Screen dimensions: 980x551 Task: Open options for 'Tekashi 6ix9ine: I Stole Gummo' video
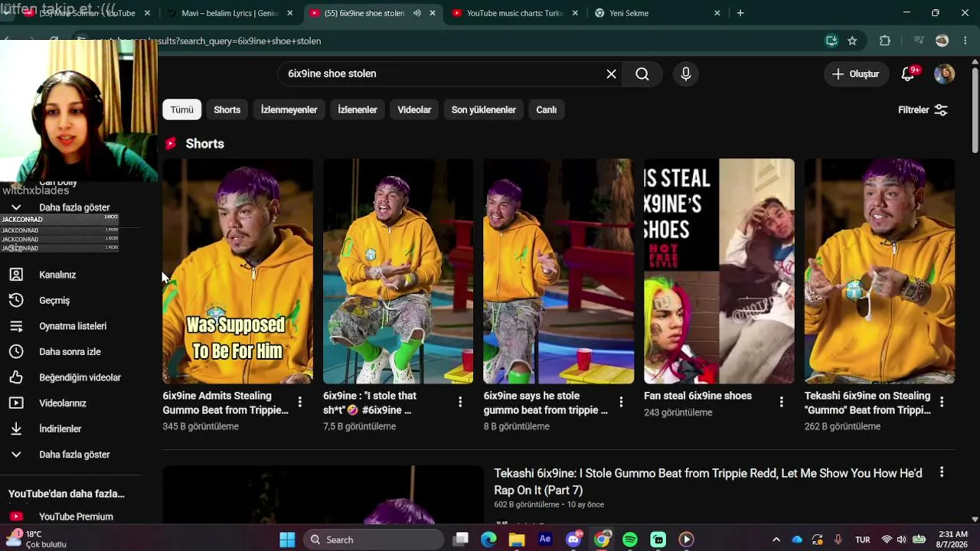click(x=942, y=472)
